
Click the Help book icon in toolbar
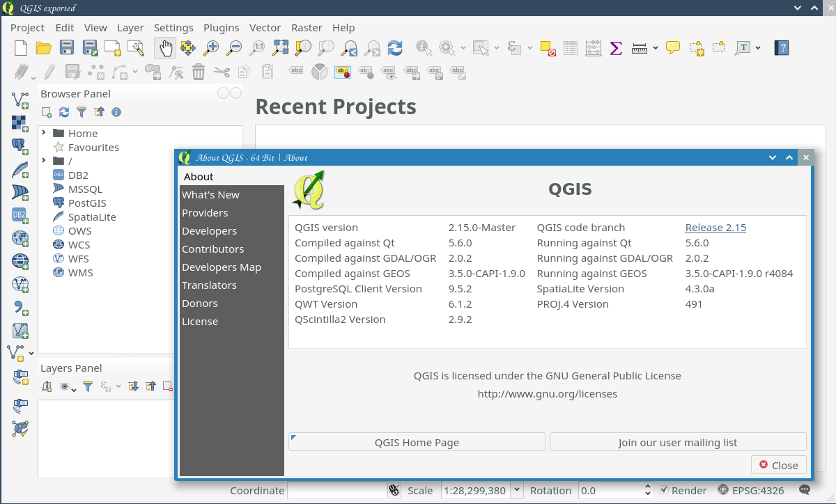coord(782,48)
